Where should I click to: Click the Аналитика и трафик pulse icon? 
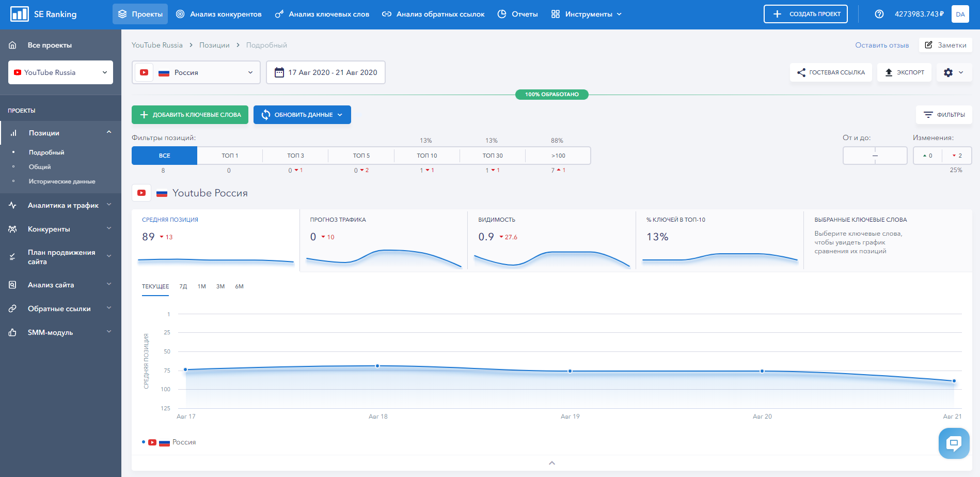click(12, 205)
